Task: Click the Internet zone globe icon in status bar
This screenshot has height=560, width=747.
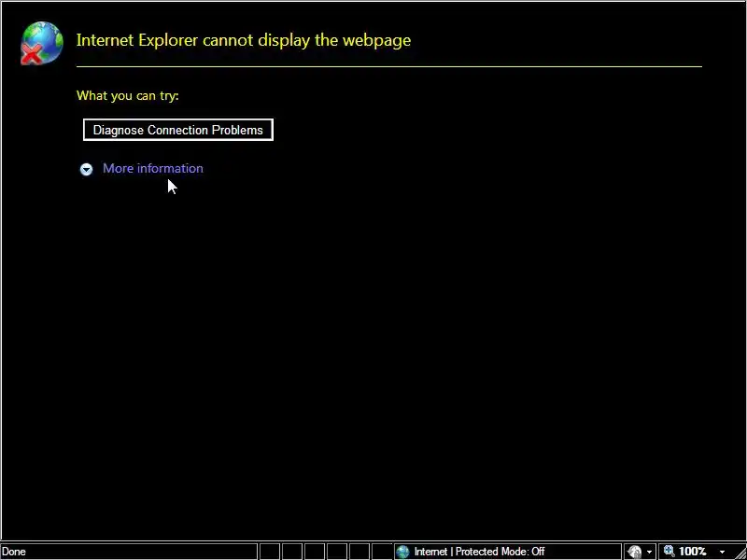Action: point(402,552)
